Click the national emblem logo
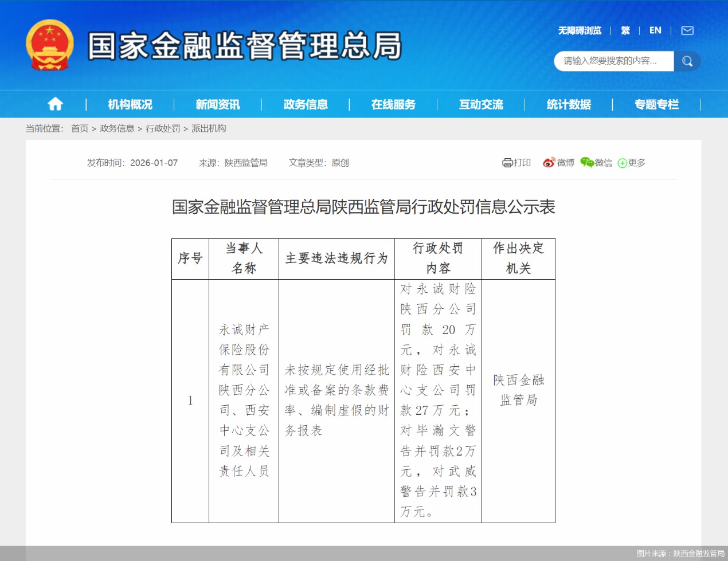 50,46
